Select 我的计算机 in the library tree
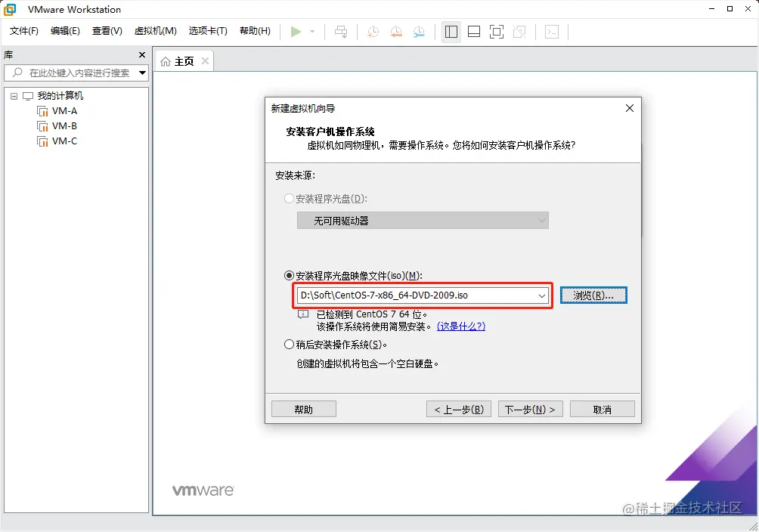759x532 pixels. pos(60,96)
